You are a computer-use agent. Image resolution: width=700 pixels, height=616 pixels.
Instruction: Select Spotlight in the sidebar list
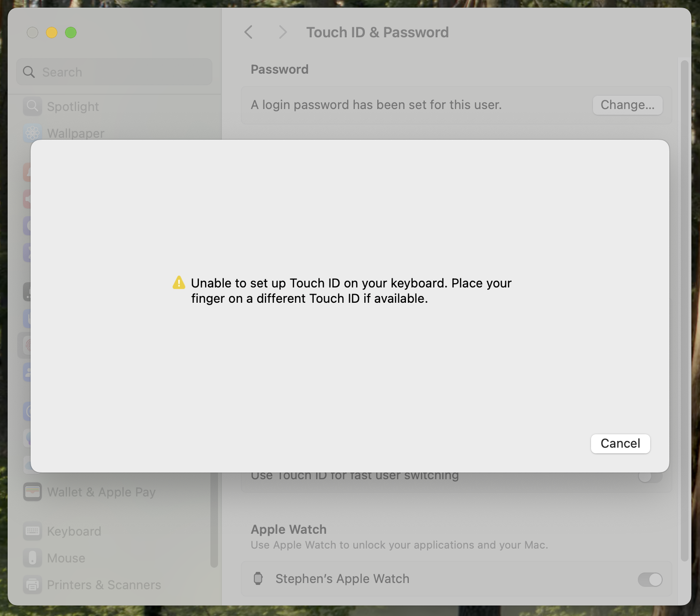click(73, 106)
